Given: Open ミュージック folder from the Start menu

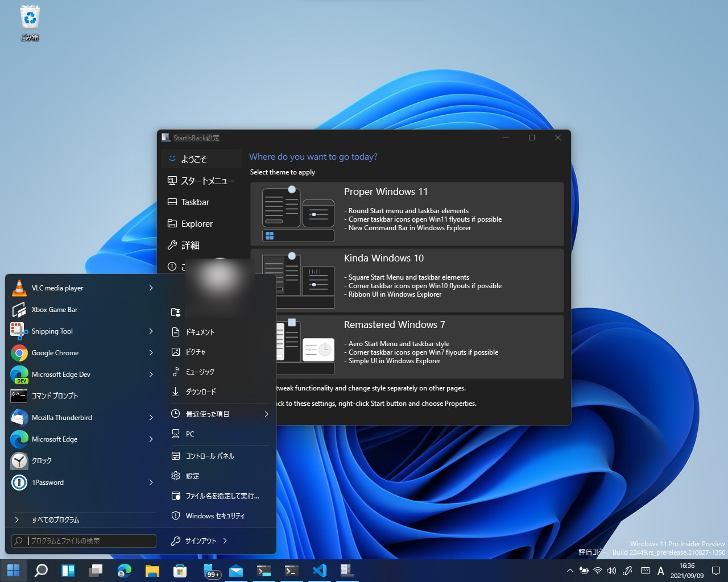Looking at the screenshot, I should tap(220, 372).
